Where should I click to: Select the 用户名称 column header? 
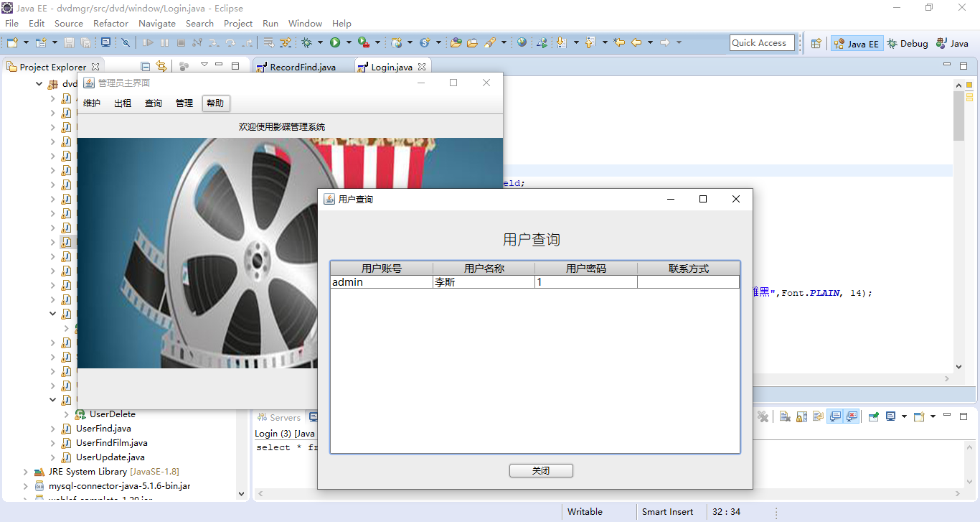484,269
